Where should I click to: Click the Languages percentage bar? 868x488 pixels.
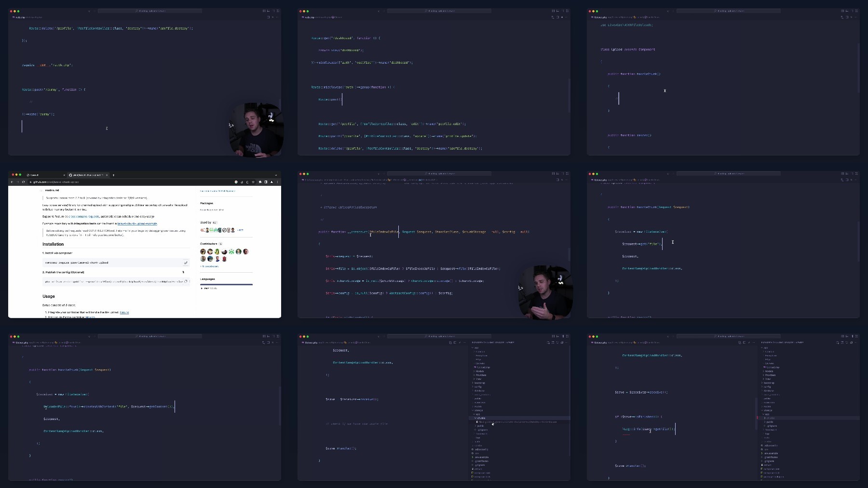tap(226, 284)
